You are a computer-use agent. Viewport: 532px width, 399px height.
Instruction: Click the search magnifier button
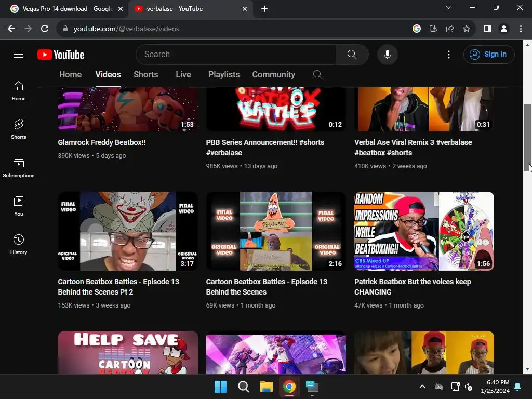click(x=352, y=54)
